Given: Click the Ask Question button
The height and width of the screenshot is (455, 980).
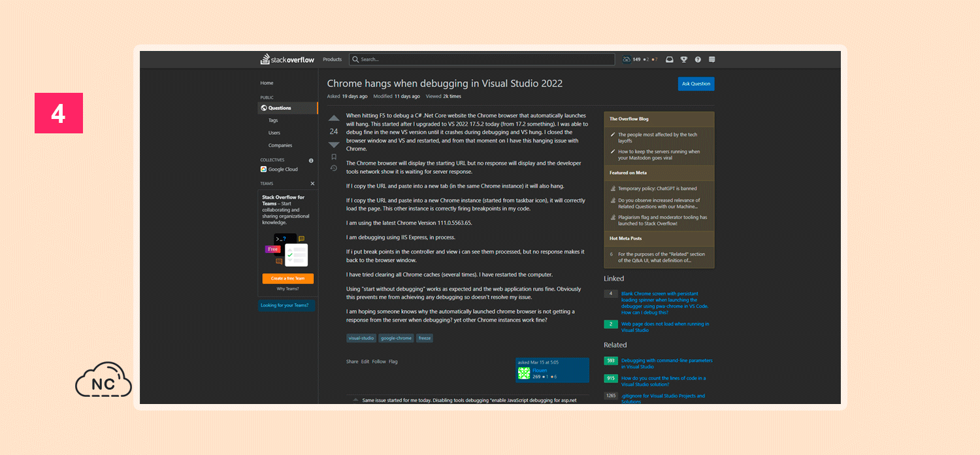Looking at the screenshot, I should [696, 84].
